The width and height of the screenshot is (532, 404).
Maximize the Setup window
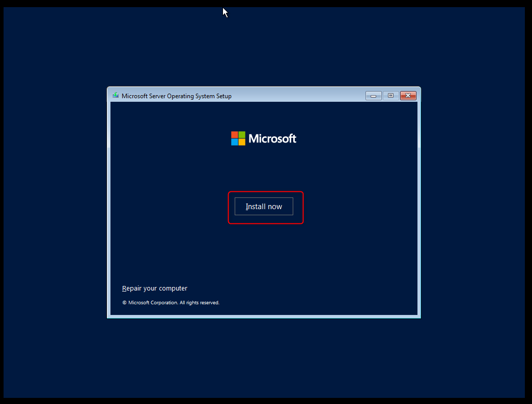390,96
